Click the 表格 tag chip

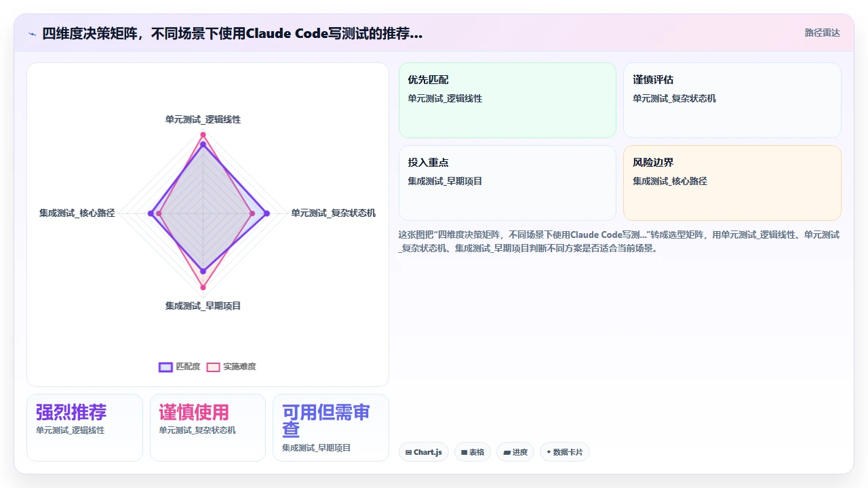click(473, 452)
